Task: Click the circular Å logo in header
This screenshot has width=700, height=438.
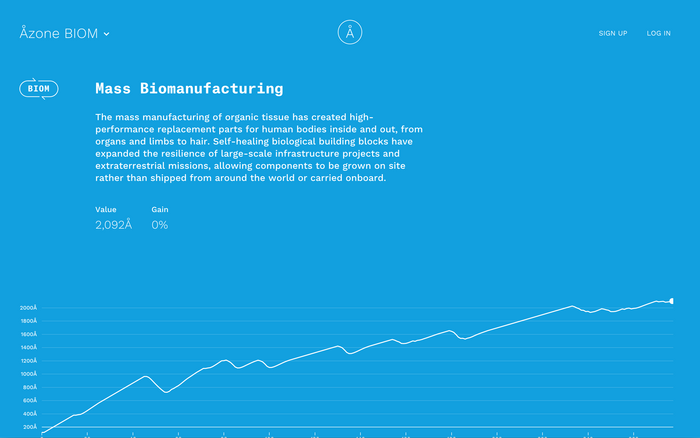Action: click(x=350, y=32)
